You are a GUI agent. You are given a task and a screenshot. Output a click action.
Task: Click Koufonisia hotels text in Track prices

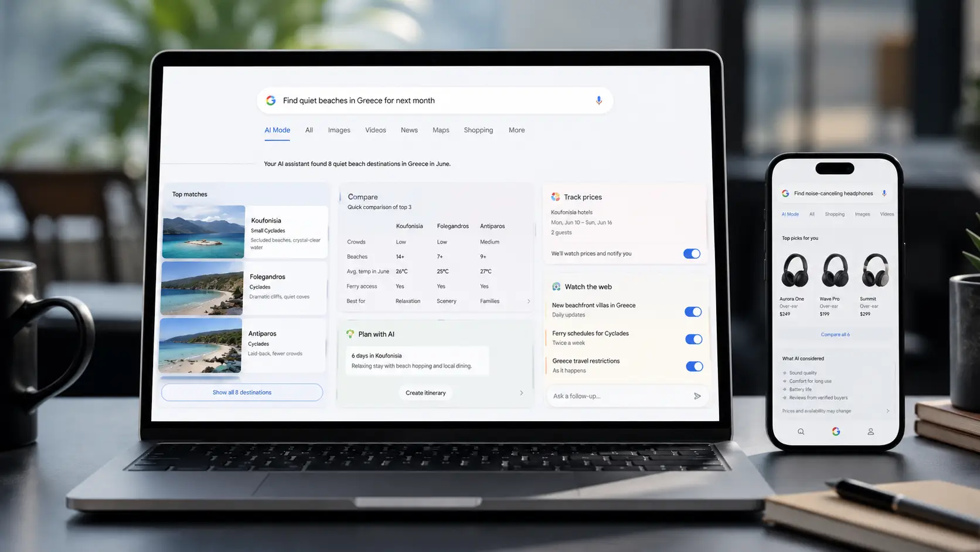[571, 212]
